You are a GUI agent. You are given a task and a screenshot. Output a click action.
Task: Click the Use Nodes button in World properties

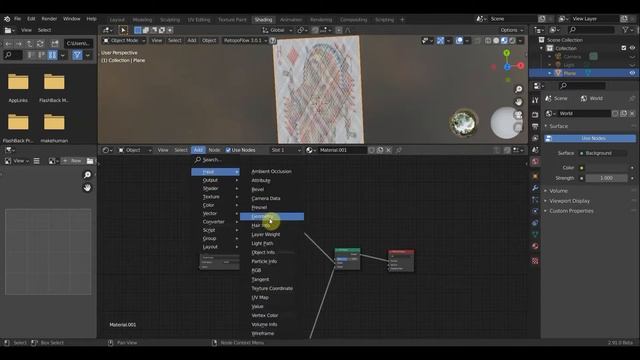tap(590, 138)
